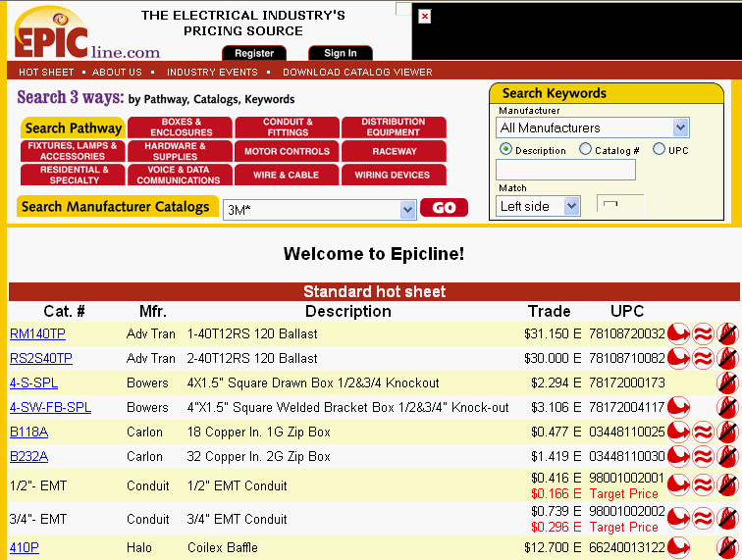
Task: Open INDUSTRY EVENTS menu item
Action: point(212,73)
